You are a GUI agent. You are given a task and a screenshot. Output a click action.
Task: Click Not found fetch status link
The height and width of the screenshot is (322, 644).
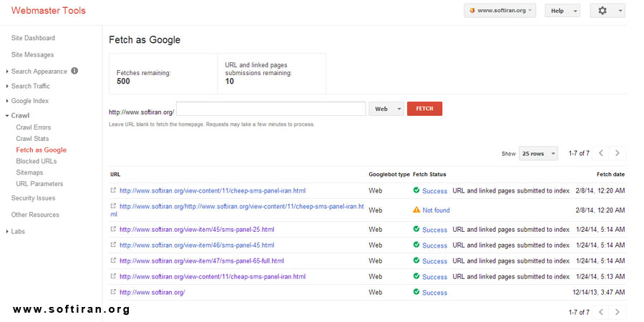tap(436, 210)
